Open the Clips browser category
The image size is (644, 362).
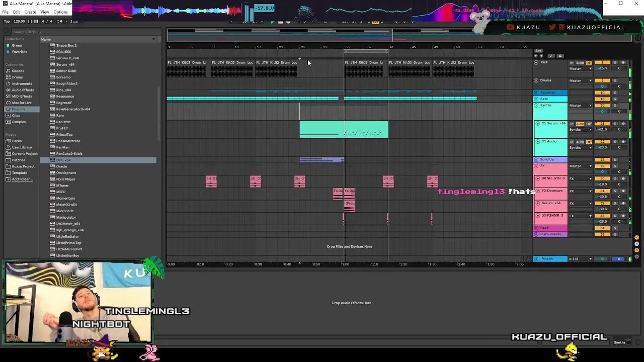pyautogui.click(x=16, y=116)
